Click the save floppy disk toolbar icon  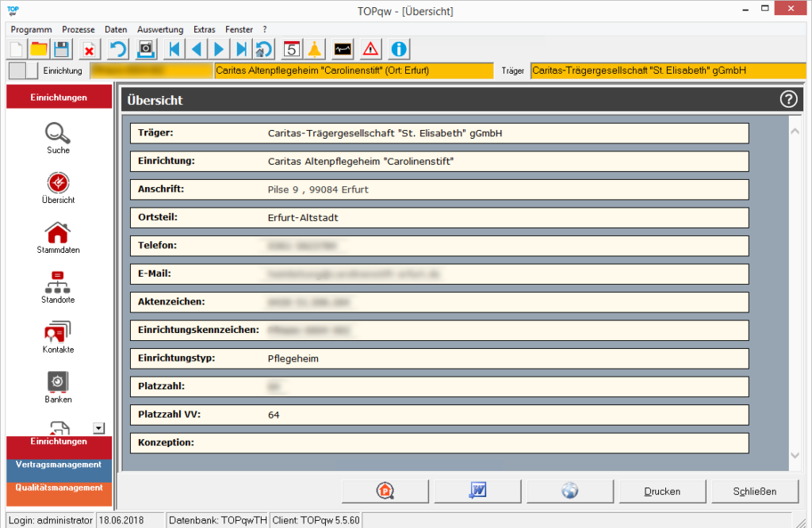[x=61, y=49]
